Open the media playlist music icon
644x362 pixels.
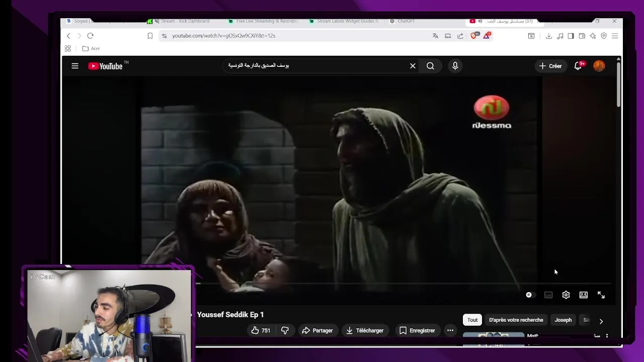pyautogui.click(x=560, y=36)
